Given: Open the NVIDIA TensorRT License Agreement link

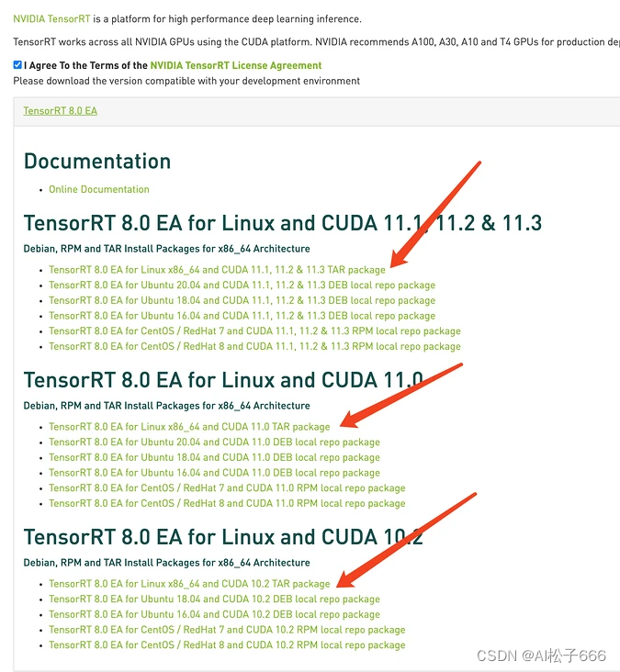Looking at the screenshot, I should point(236,65).
